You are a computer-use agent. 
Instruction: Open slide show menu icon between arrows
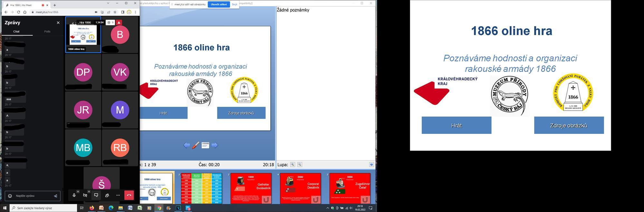tap(205, 145)
